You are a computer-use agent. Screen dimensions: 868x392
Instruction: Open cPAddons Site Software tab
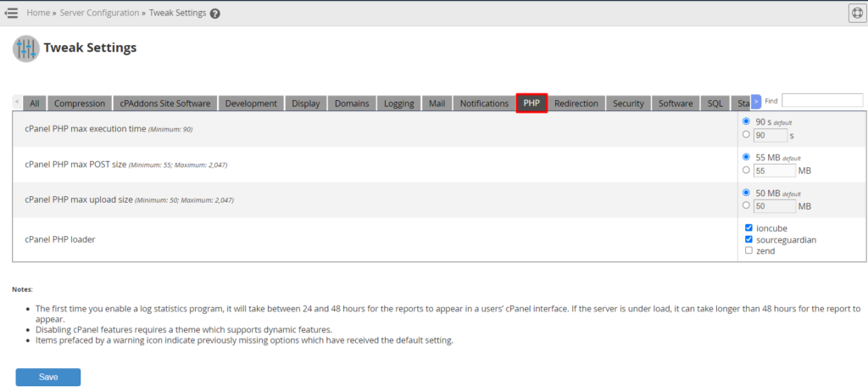(165, 104)
